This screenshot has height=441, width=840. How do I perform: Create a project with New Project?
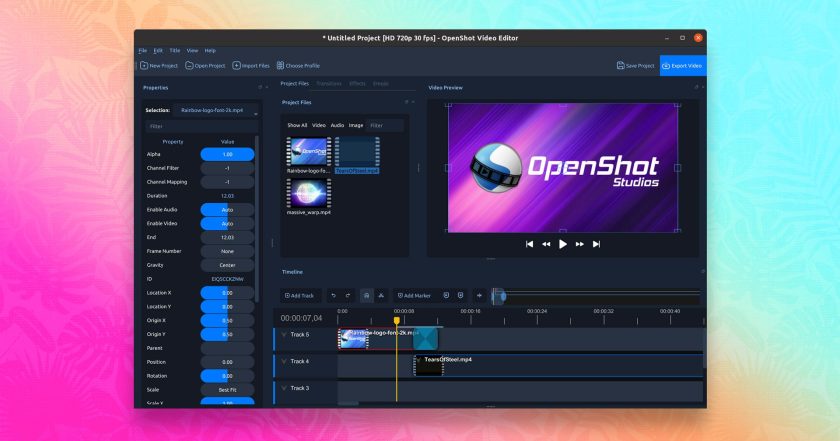[159, 66]
